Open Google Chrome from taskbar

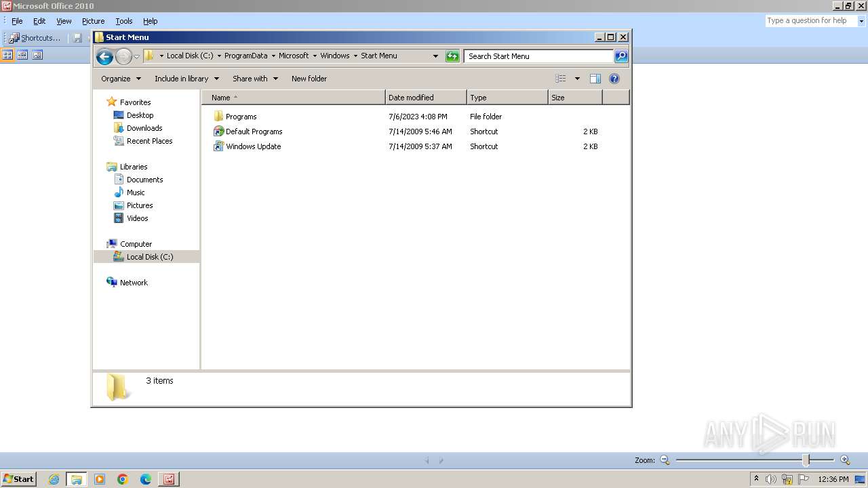(x=123, y=479)
